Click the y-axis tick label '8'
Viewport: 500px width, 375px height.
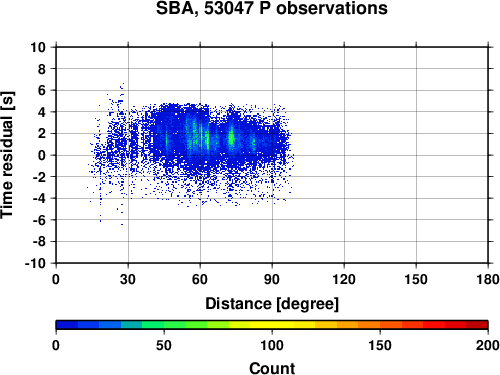click(42, 69)
